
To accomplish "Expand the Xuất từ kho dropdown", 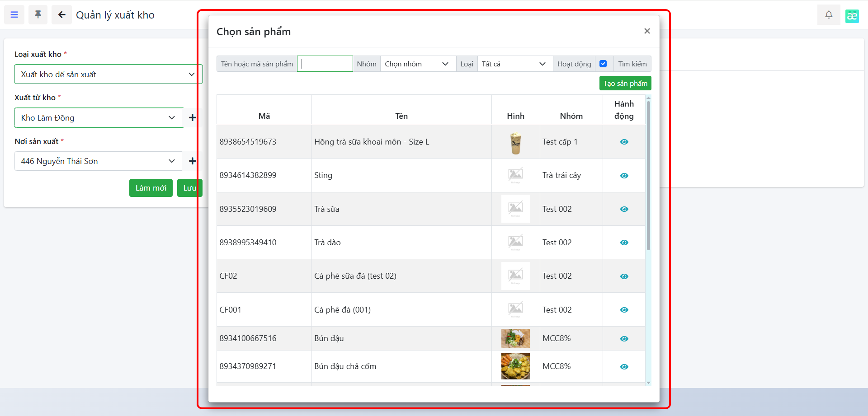I will click(x=98, y=118).
